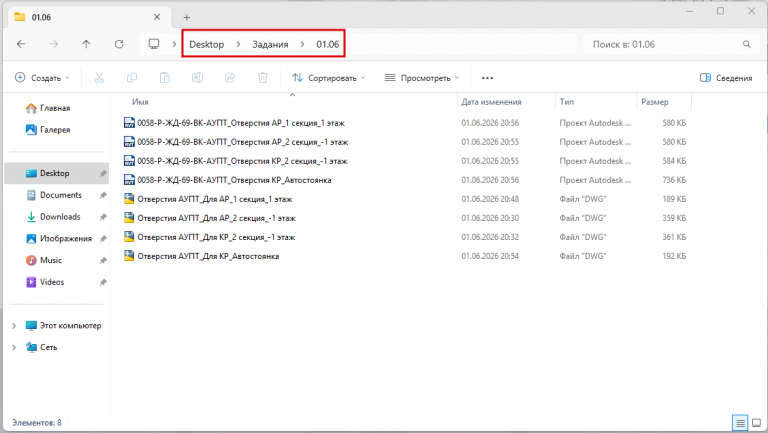The image size is (768, 433).
Task: Click the search magnifier icon
Action: [x=746, y=45]
